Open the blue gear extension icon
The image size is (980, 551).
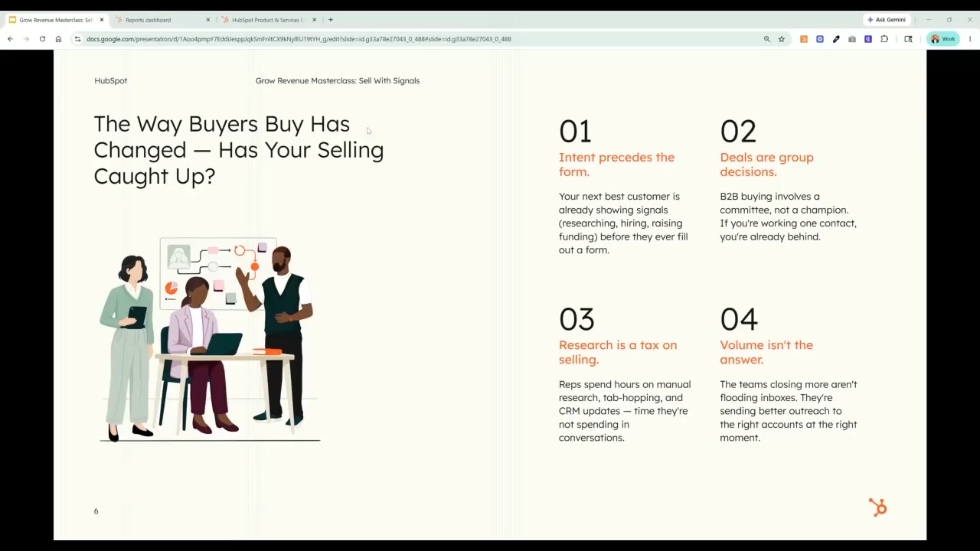click(820, 39)
